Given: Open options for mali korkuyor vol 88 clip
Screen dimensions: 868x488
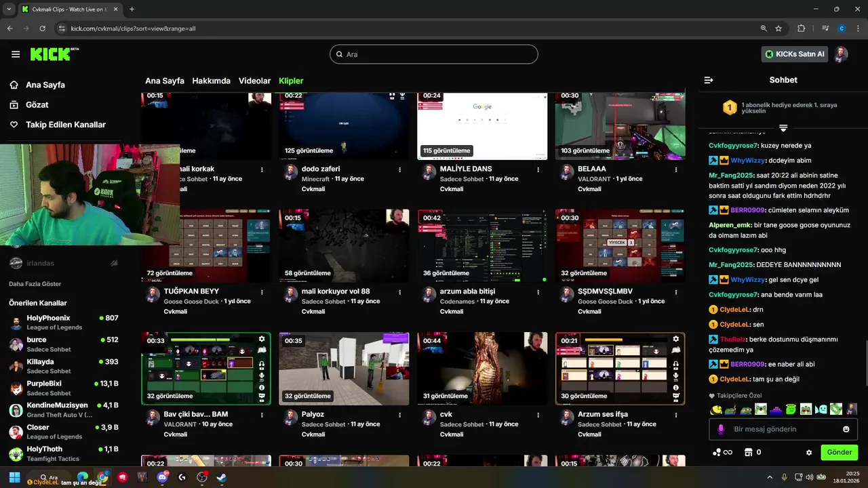Looking at the screenshot, I should 400,292.
